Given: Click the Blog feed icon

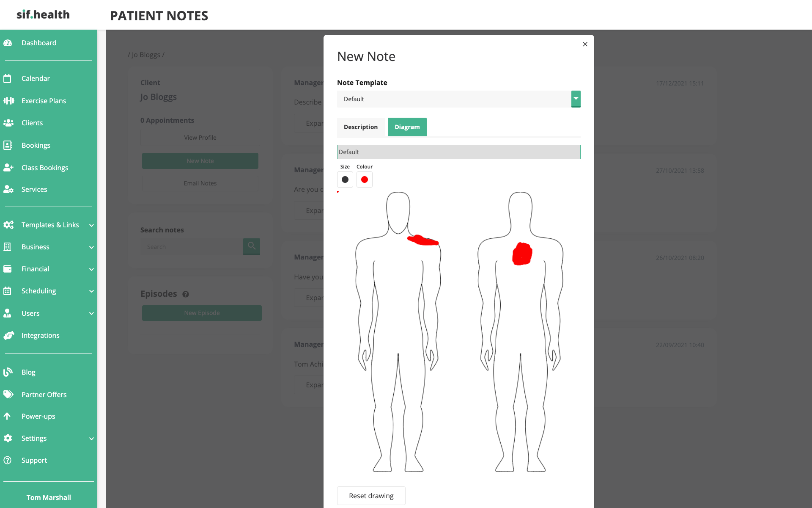Looking at the screenshot, I should pos(8,372).
